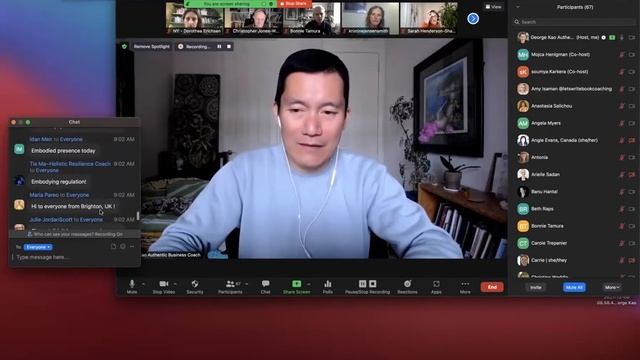This screenshot has width=640, height=360.
Task: Select Bonnie Tamura video thumbnail
Action: [311, 18]
